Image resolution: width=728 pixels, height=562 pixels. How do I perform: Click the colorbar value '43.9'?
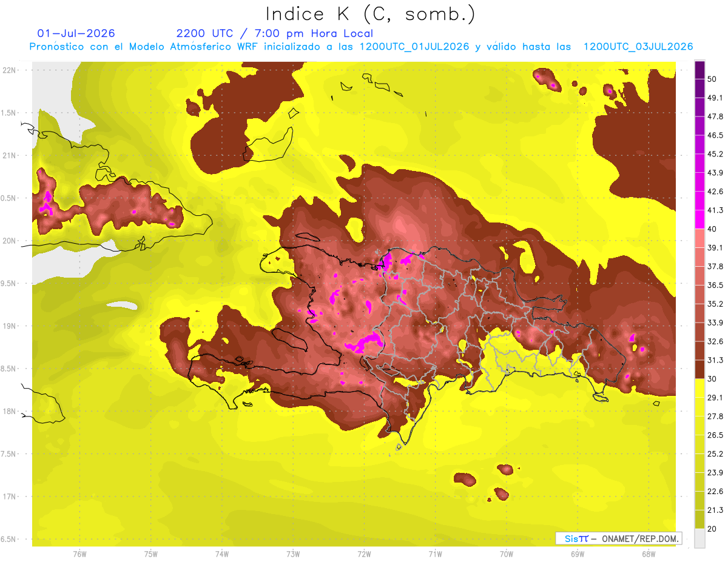pyautogui.click(x=716, y=173)
